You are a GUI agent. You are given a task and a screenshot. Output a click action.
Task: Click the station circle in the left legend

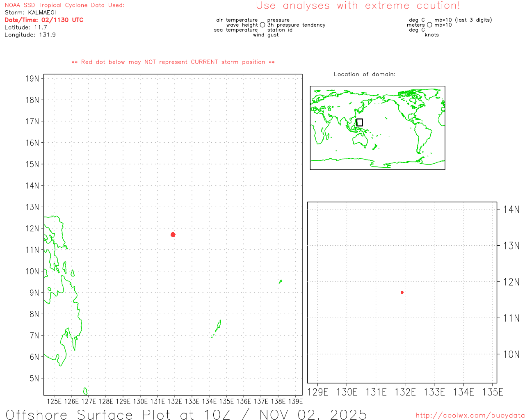tap(262, 25)
